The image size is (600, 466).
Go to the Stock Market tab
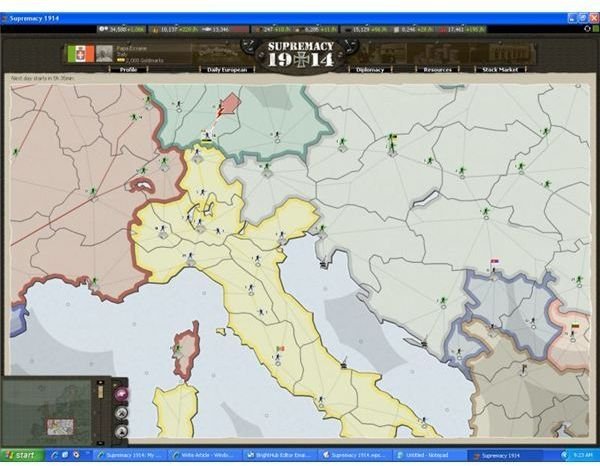click(x=500, y=70)
